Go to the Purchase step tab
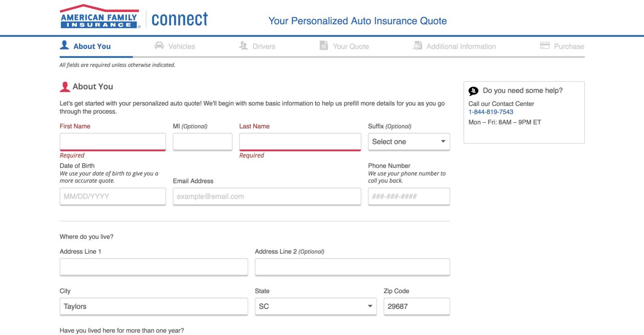Image resolution: width=644 pixels, height=335 pixels. coord(568,46)
